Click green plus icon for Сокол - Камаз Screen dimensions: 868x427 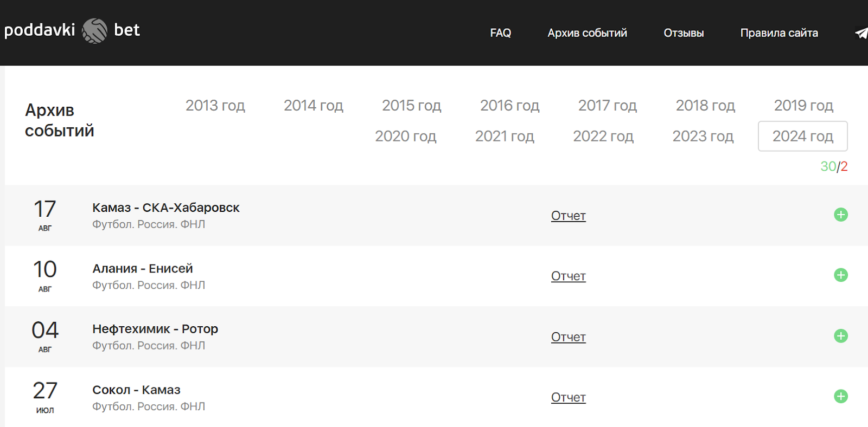coord(840,397)
